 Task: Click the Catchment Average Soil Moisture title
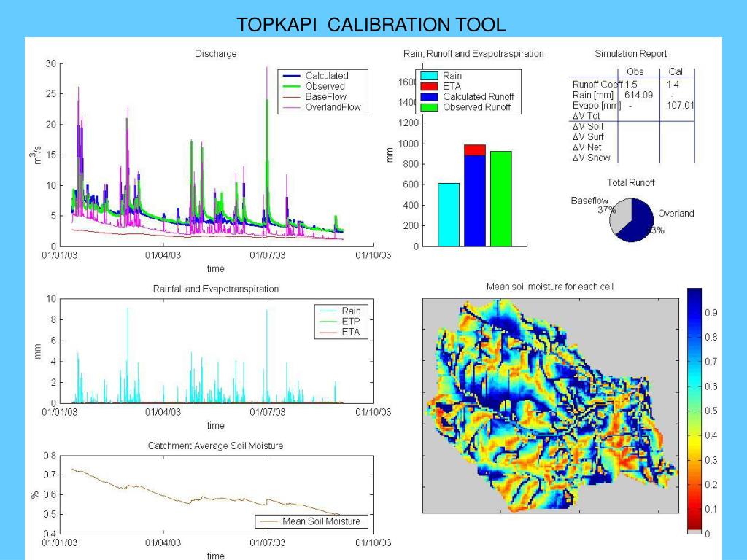coord(215,446)
